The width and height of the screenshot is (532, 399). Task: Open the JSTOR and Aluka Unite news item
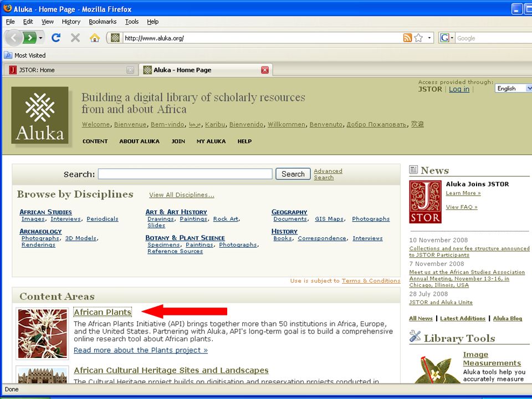pyautogui.click(x=441, y=303)
